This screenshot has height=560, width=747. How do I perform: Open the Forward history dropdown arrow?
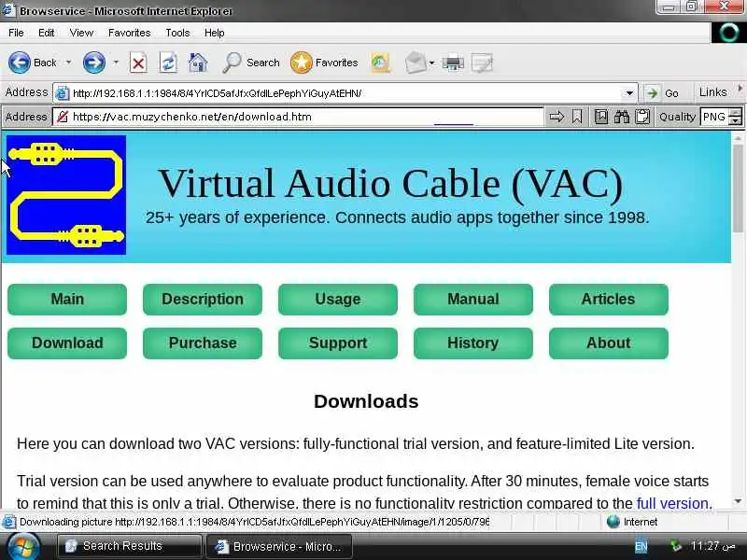tap(116, 63)
